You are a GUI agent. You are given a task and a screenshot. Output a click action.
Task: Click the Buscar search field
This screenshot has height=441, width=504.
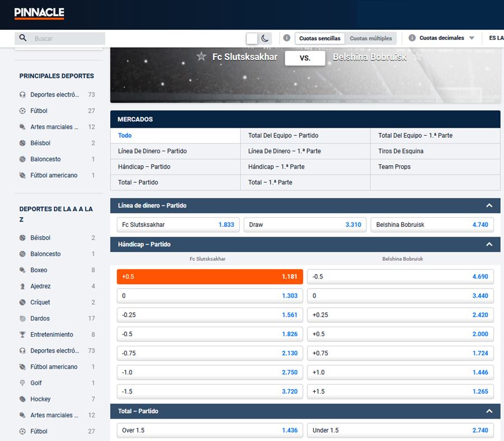coord(67,39)
